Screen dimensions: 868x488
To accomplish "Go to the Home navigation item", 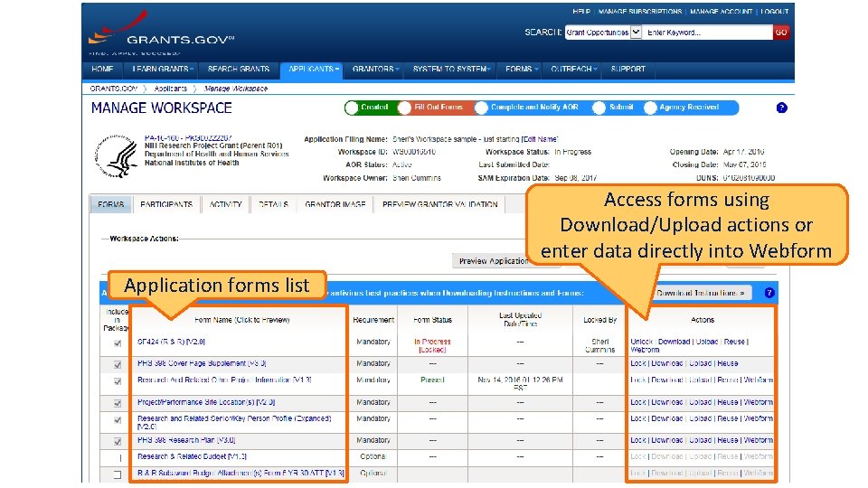I will point(102,70).
